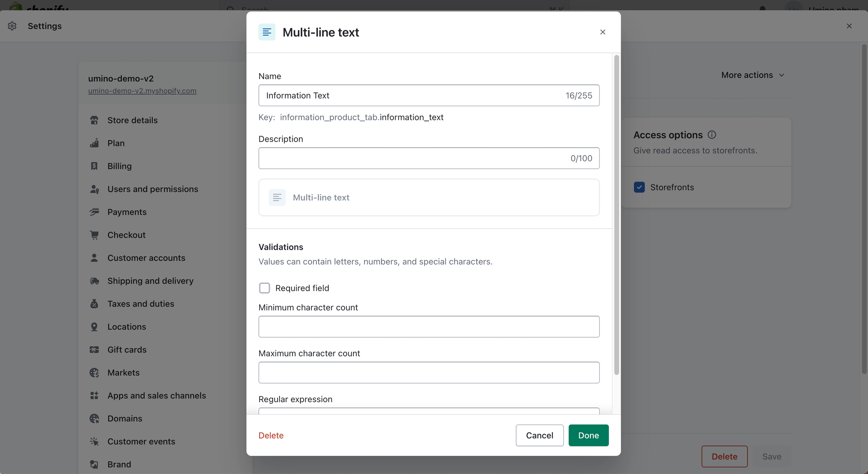Click the Shipping and delivery truck icon

94,281
